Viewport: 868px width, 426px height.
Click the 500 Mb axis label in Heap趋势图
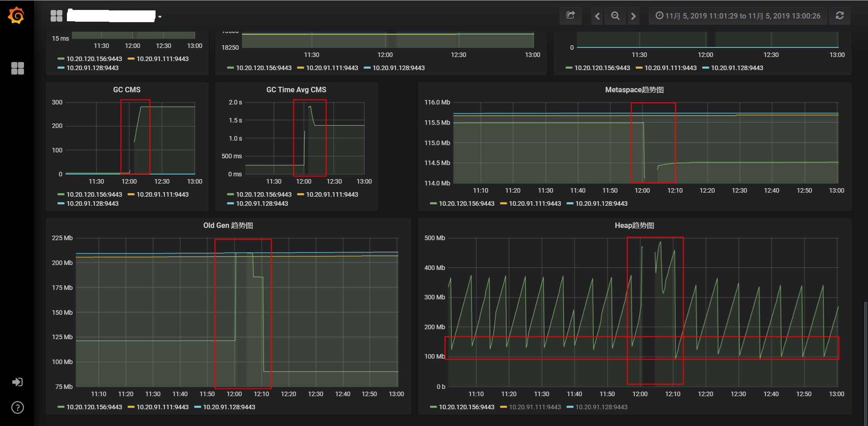click(434, 238)
